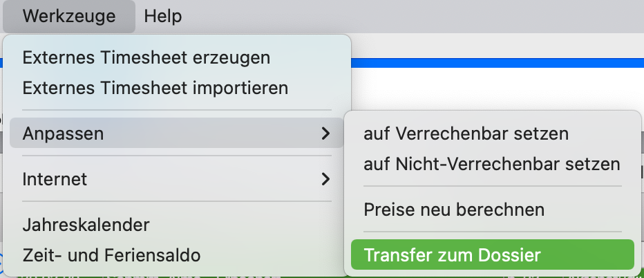Viewport: 644px width, 278px height.
Task: Select auf Nicht-Verrechenbar setzen
Action: (x=493, y=164)
